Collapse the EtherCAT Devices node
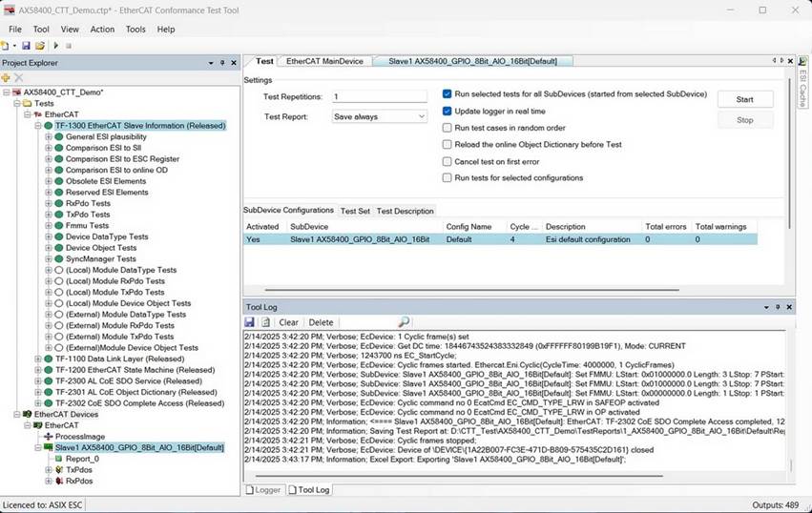Image resolution: width=812 pixels, height=513 pixels. pyautogui.click(x=16, y=414)
